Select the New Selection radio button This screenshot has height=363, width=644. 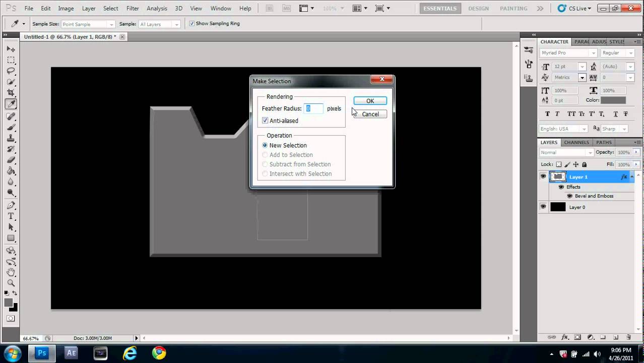(265, 145)
